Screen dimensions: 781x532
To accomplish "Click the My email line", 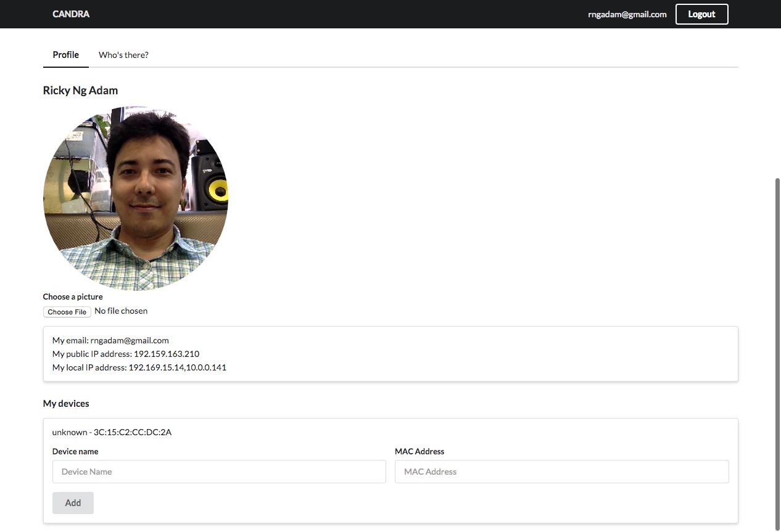I will [x=110, y=340].
